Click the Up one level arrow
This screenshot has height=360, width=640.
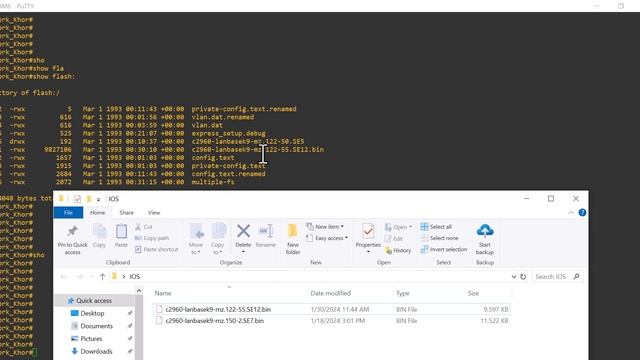tap(102, 277)
